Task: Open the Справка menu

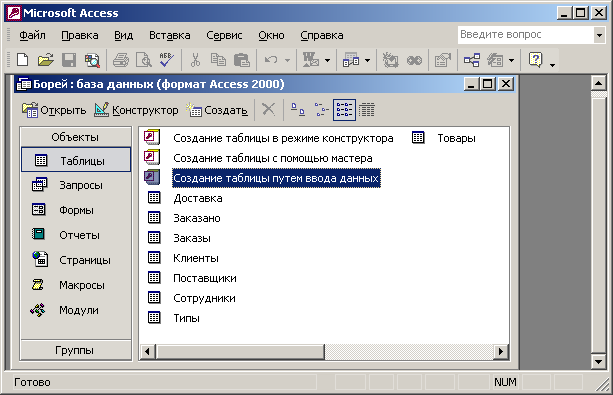Action: (x=322, y=35)
